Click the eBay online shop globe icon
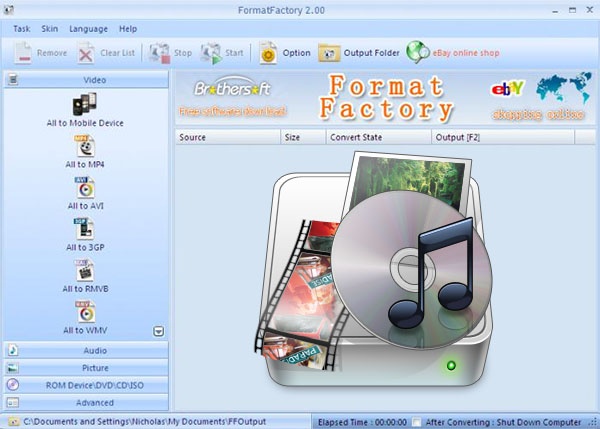This screenshot has height=429, width=600. [x=417, y=52]
